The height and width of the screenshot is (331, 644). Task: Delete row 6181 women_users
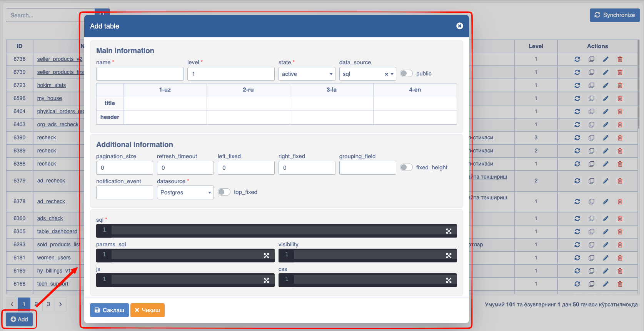620,258
